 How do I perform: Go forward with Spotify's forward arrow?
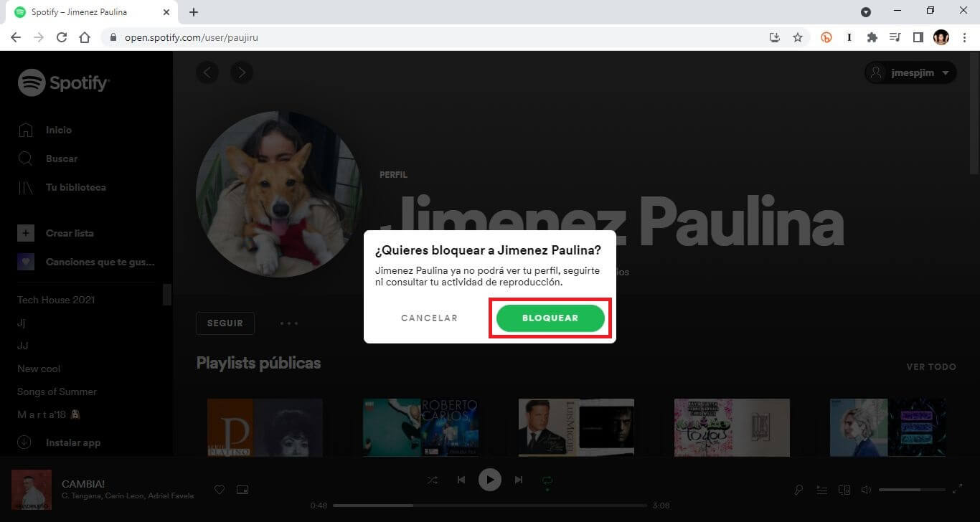pos(242,72)
